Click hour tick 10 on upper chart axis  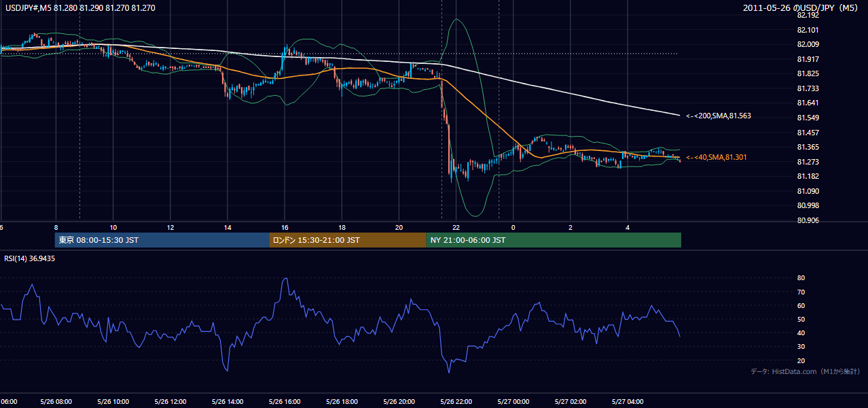pos(113,227)
